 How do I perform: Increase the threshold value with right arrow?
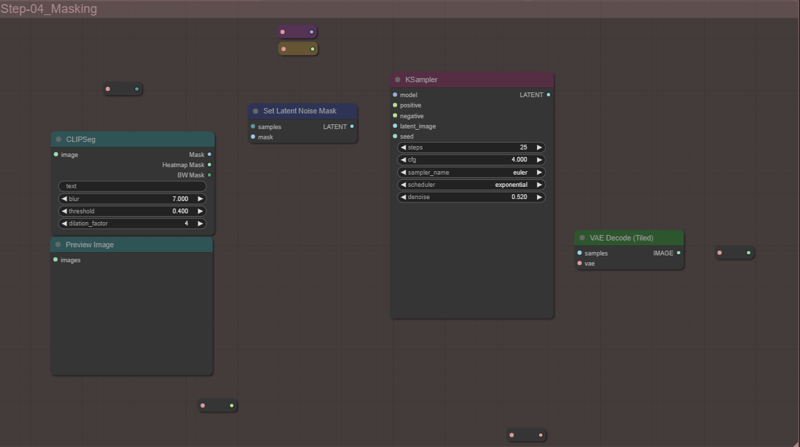200,211
